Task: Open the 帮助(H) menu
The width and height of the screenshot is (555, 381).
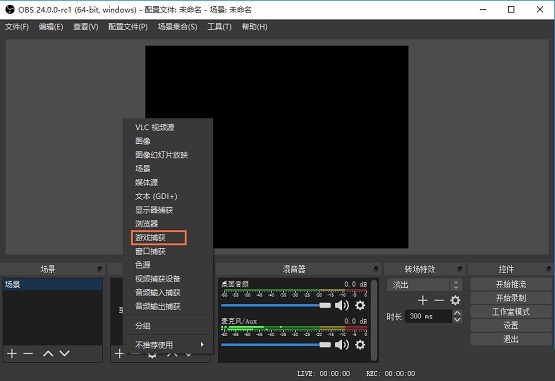Action: pos(254,27)
